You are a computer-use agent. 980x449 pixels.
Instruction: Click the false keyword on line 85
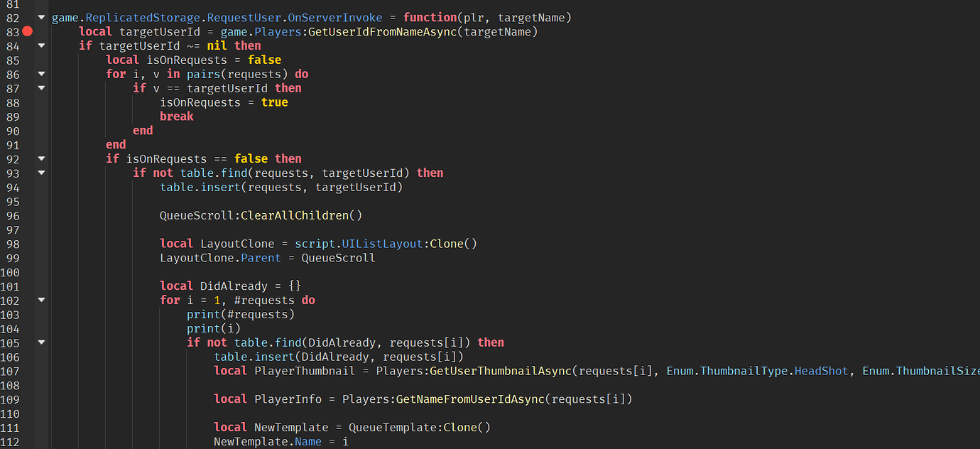264,60
